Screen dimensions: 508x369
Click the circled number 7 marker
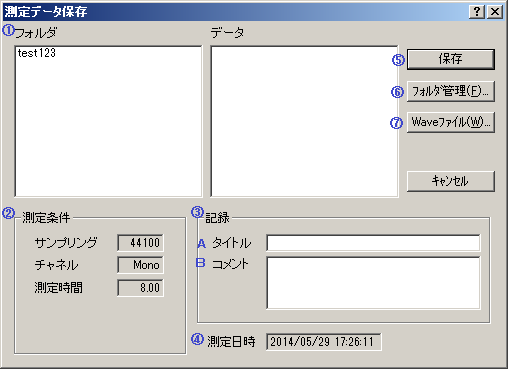(396, 123)
